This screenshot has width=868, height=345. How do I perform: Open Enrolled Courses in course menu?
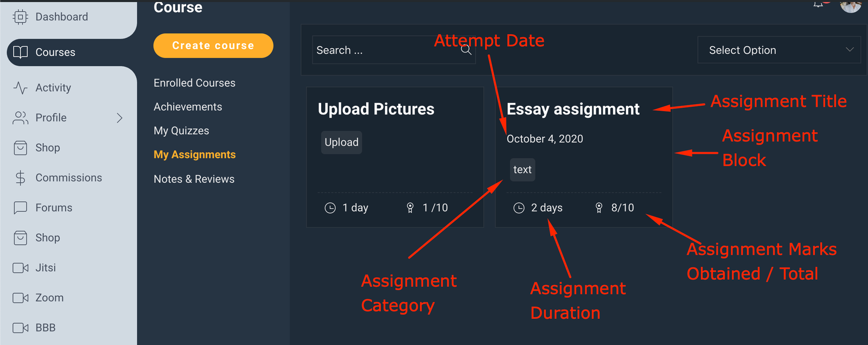[x=194, y=83]
